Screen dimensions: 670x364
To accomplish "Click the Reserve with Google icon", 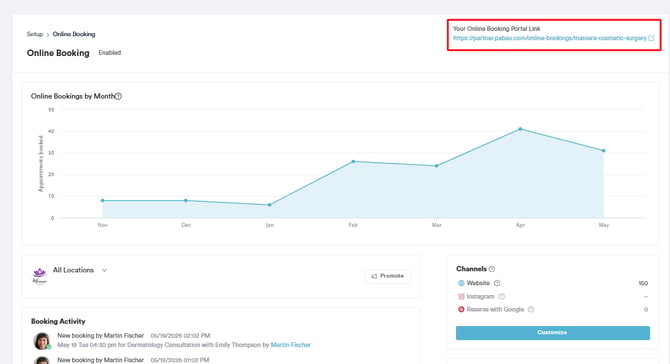I will pyautogui.click(x=461, y=309).
